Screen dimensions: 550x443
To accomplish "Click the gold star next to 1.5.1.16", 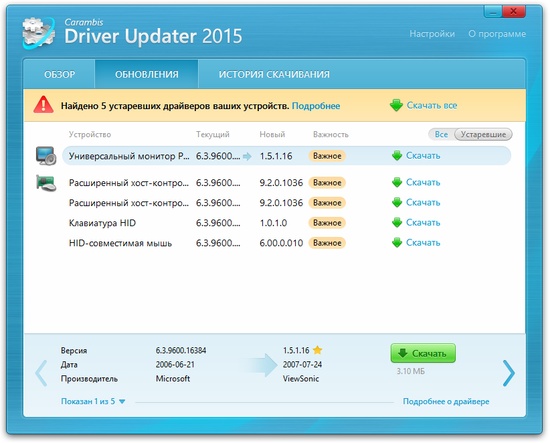I will tap(317, 350).
